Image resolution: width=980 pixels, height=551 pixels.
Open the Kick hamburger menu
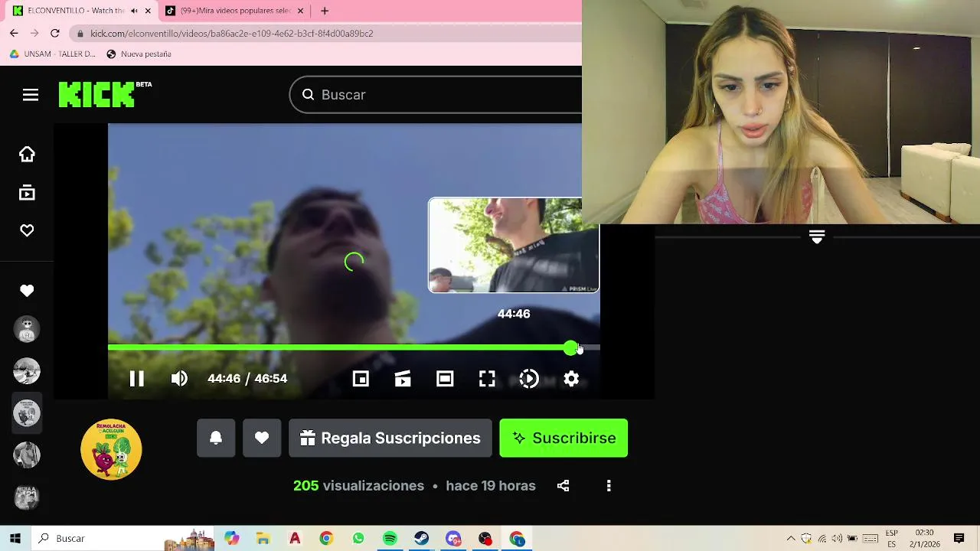tap(31, 95)
